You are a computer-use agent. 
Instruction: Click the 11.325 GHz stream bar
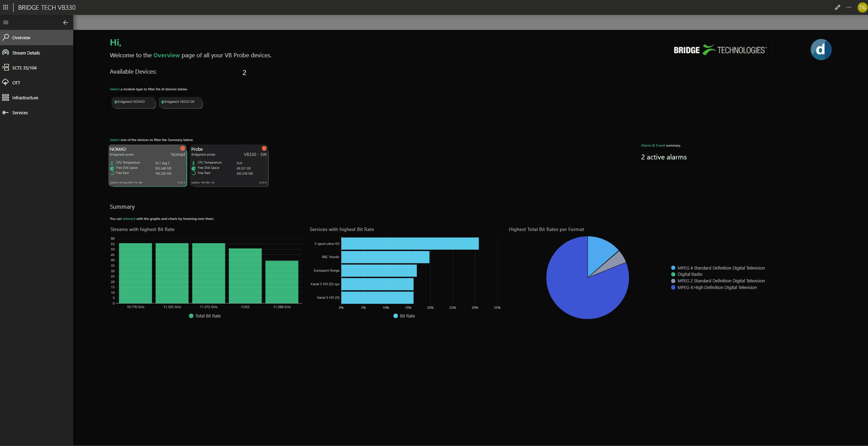coord(172,273)
